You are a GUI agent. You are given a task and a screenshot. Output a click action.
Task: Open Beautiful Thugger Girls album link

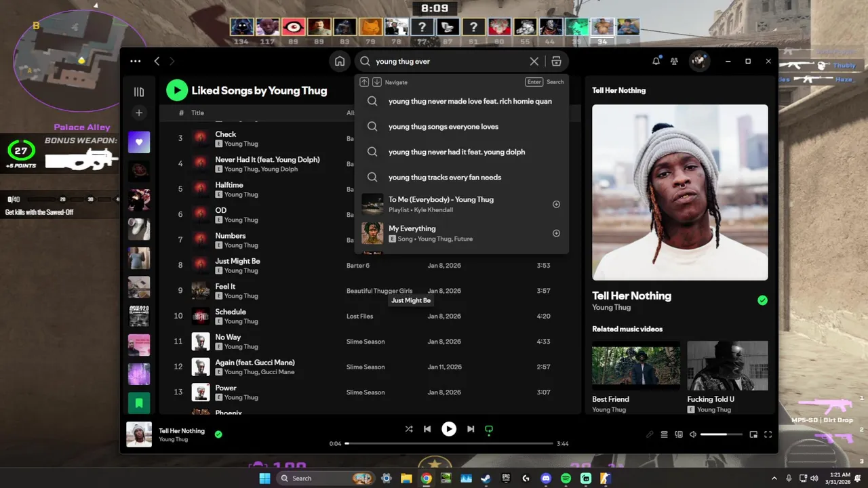pos(379,291)
